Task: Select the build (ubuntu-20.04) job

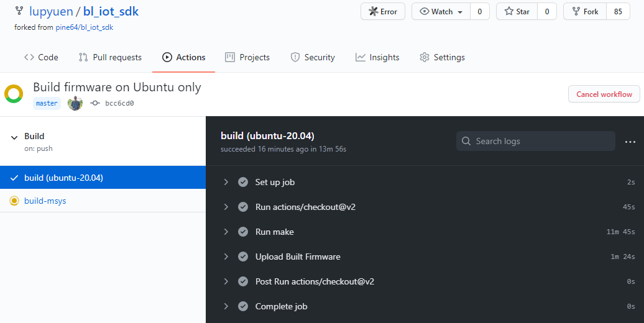Action: [x=103, y=178]
